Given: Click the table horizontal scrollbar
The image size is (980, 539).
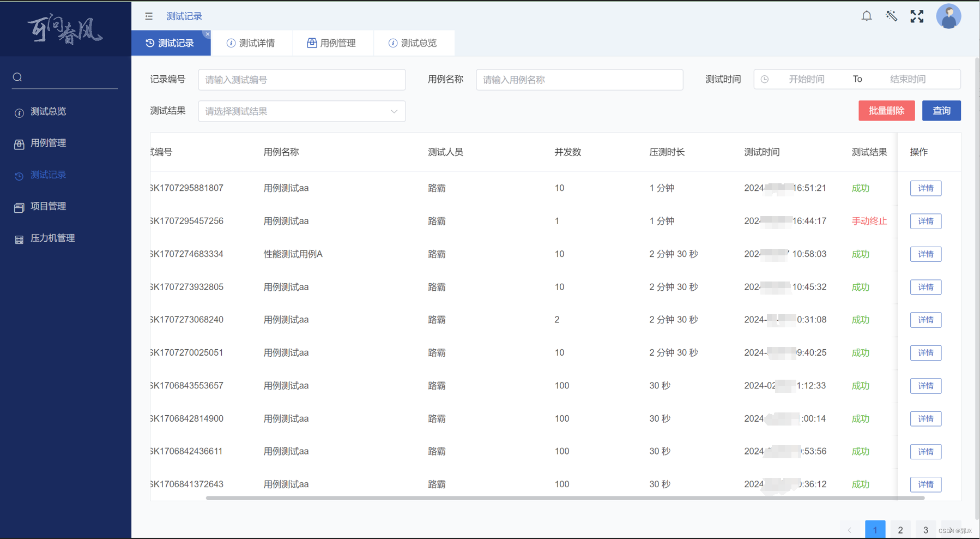Looking at the screenshot, I should pyautogui.click(x=565, y=498).
